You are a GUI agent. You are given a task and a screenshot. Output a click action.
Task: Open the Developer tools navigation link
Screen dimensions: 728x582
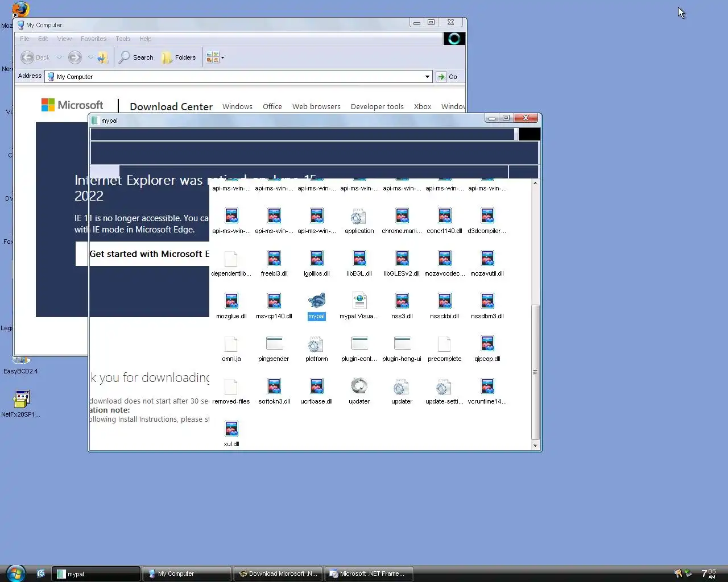coord(377,106)
